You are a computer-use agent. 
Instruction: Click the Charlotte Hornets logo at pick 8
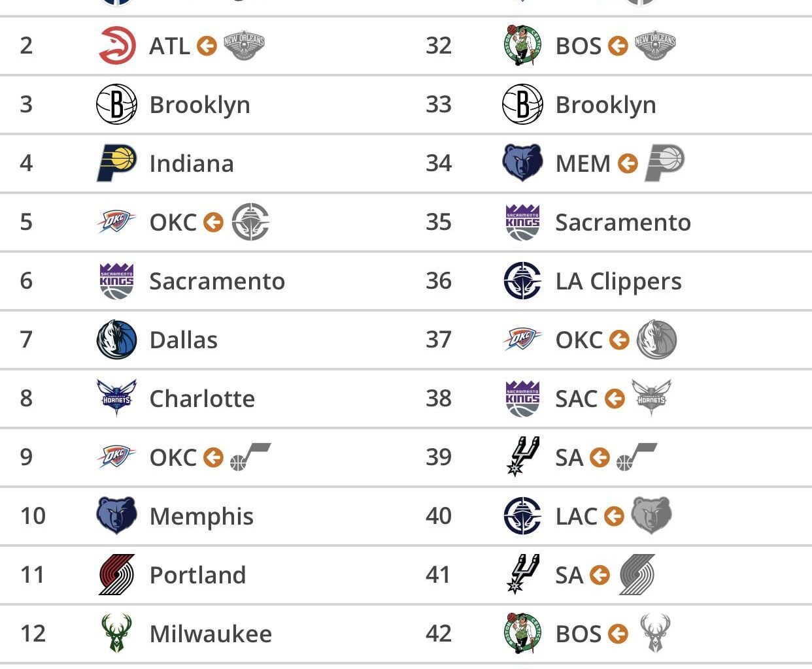[x=116, y=397]
